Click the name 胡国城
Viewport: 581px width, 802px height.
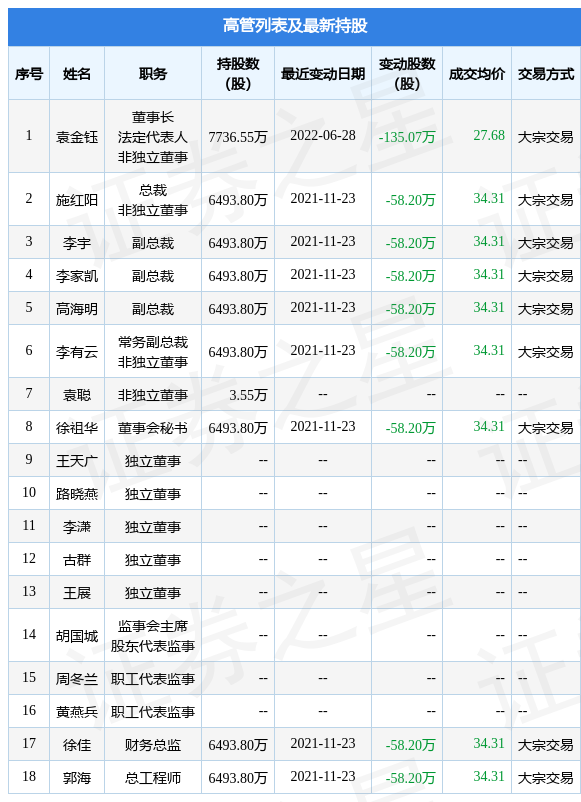(x=77, y=635)
